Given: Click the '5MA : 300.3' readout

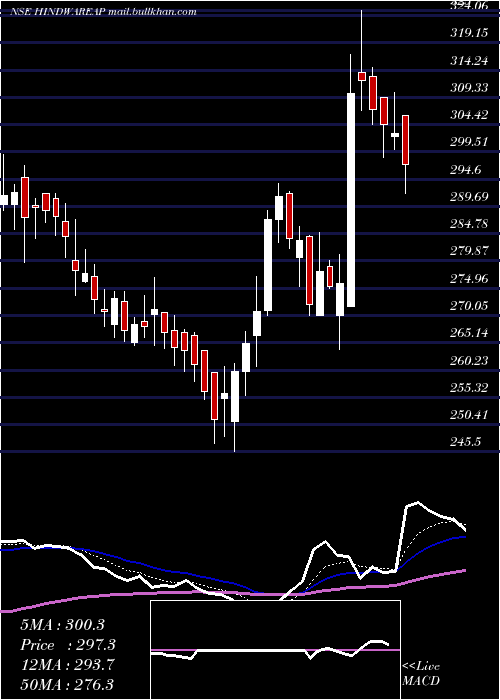Looking at the screenshot, I should pos(63,625).
